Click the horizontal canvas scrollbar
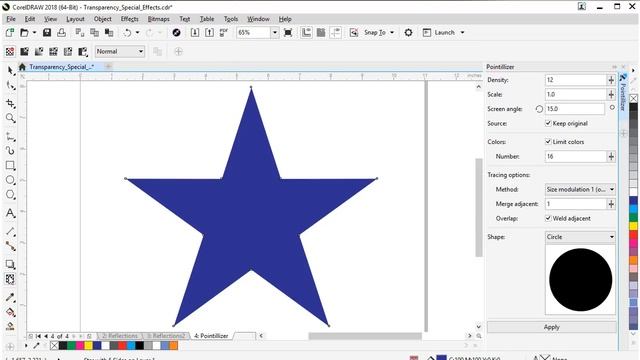The image size is (640, 360). click(x=365, y=336)
